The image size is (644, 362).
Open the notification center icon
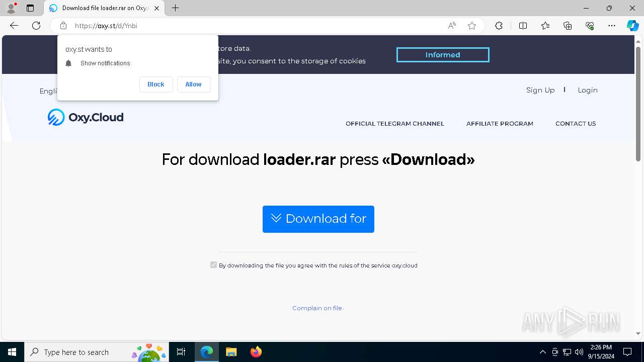coord(627,352)
